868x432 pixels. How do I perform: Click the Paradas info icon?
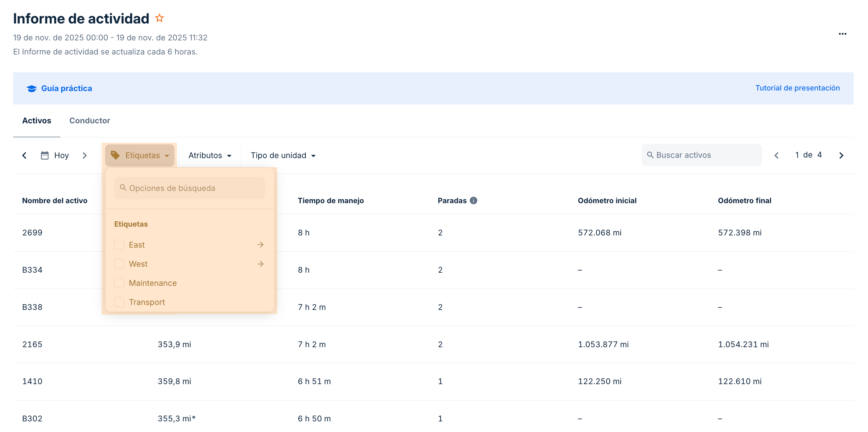click(473, 201)
